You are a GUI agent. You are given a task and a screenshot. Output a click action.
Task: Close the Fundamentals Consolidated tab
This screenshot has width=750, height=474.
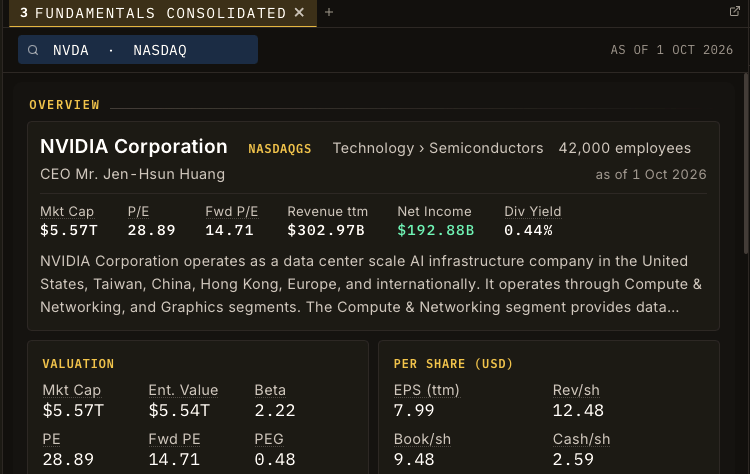tap(299, 12)
